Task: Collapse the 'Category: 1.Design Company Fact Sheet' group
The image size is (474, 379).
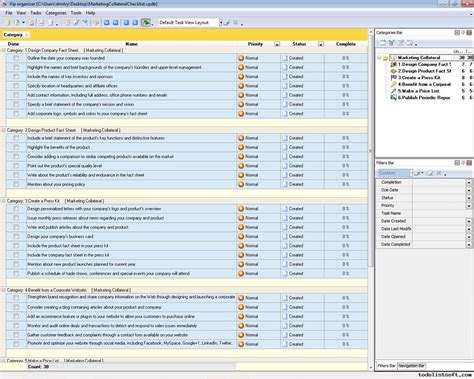Action: (x=4, y=50)
